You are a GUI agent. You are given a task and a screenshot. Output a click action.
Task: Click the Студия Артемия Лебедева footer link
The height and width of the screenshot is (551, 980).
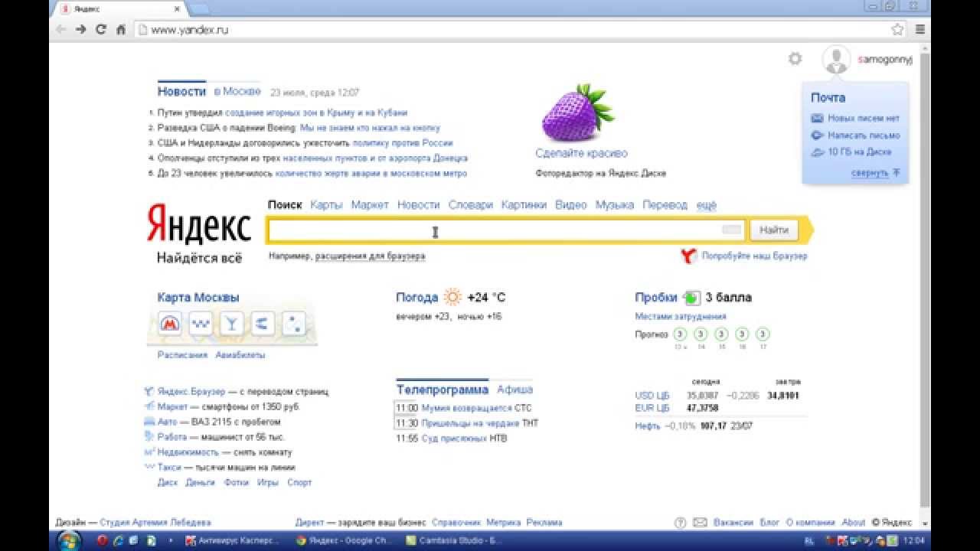click(155, 523)
